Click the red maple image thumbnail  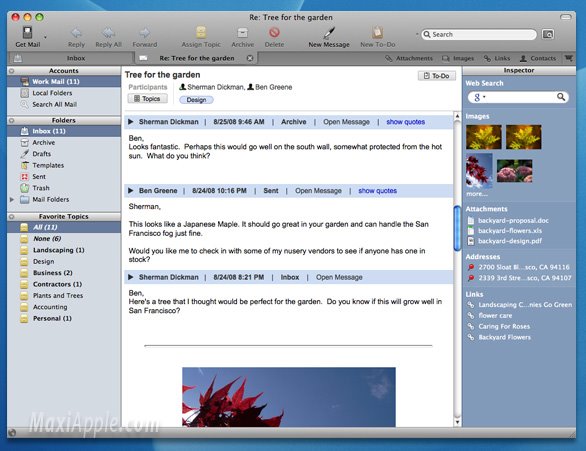479,171
